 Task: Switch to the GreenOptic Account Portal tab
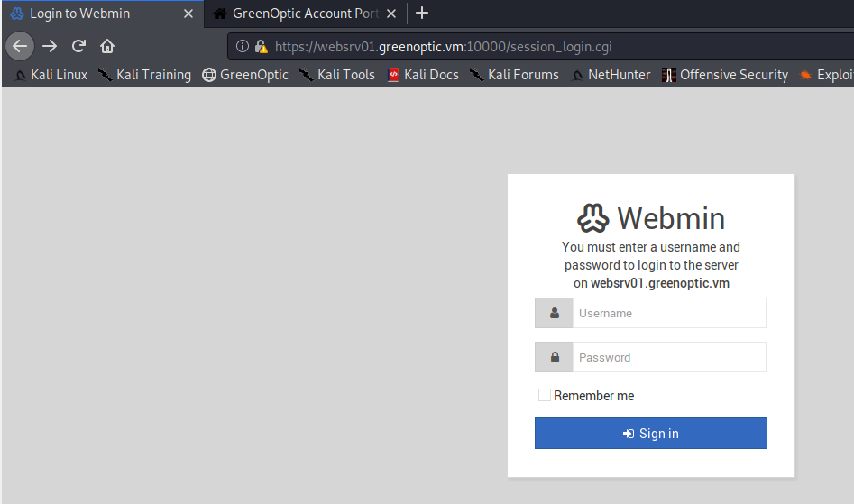[x=305, y=14]
